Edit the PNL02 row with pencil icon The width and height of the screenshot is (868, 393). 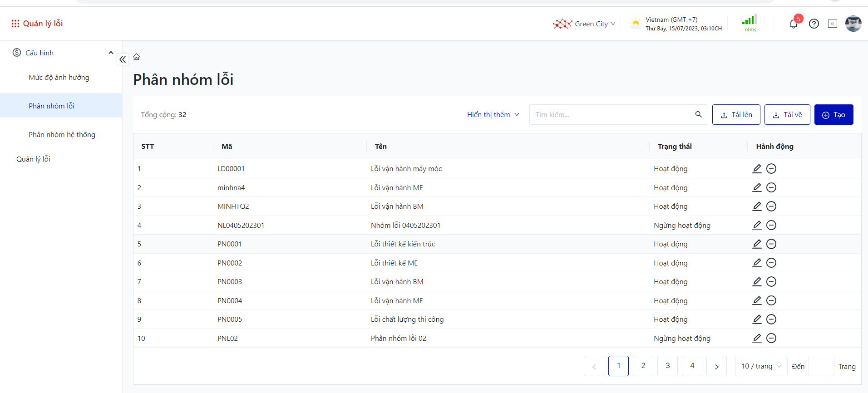coord(757,338)
